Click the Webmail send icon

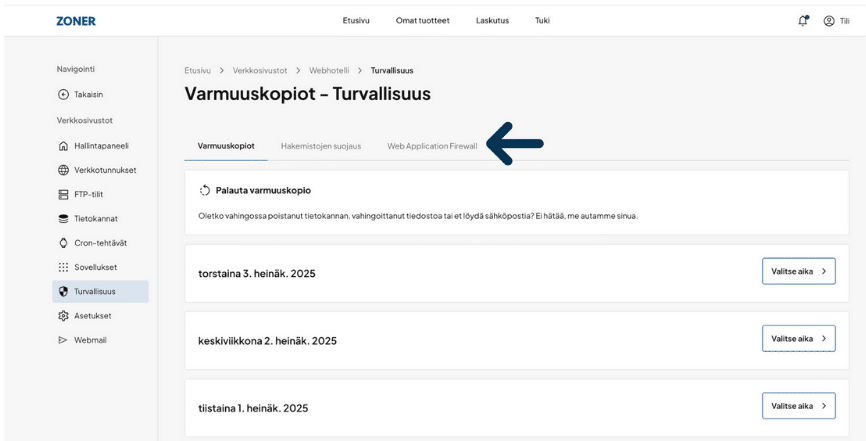(64, 340)
